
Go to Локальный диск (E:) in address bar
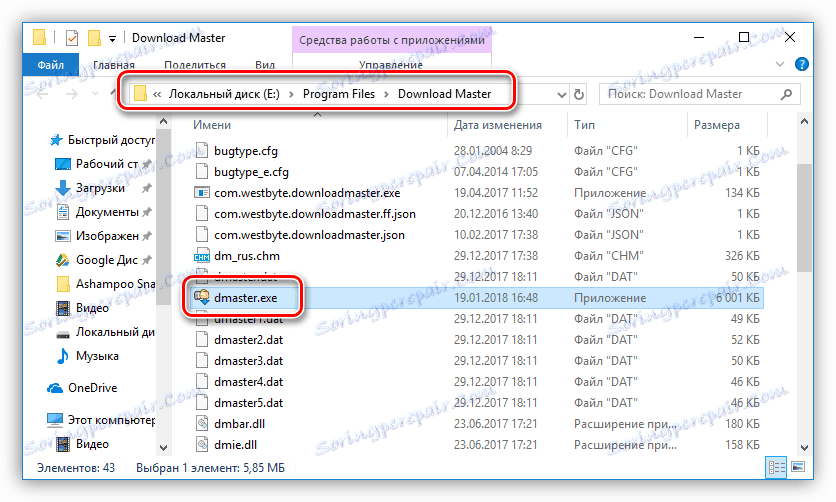[x=224, y=94]
